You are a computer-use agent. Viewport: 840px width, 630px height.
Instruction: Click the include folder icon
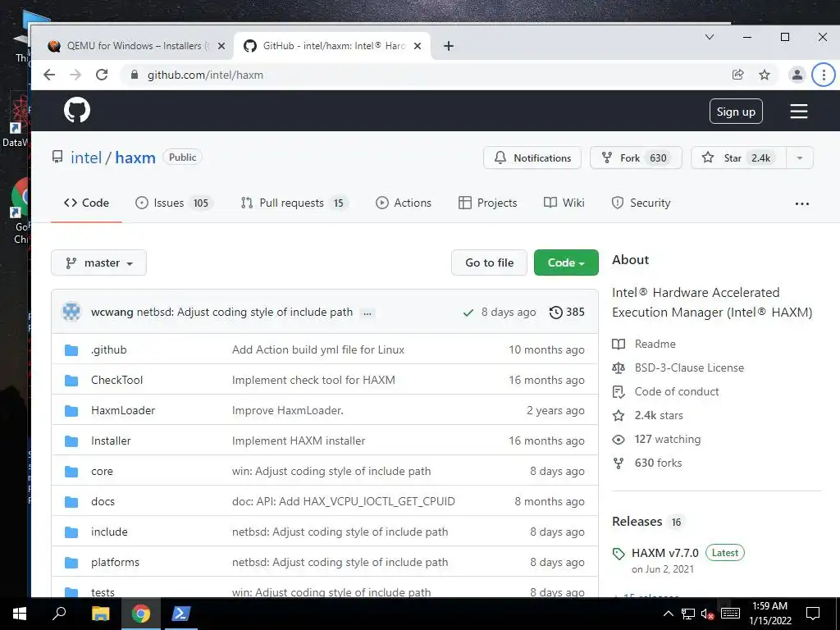tap(71, 532)
